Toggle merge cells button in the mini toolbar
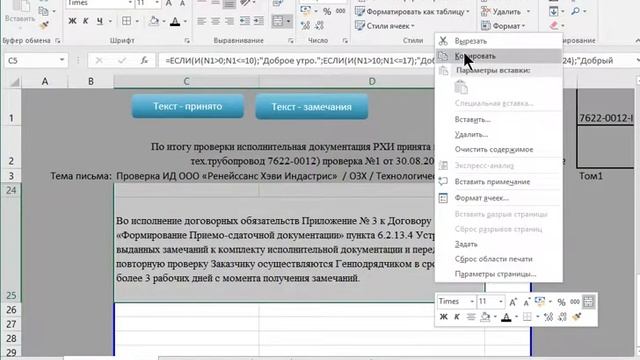Image resolution: width=640 pixels, height=360 pixels. 588,302
